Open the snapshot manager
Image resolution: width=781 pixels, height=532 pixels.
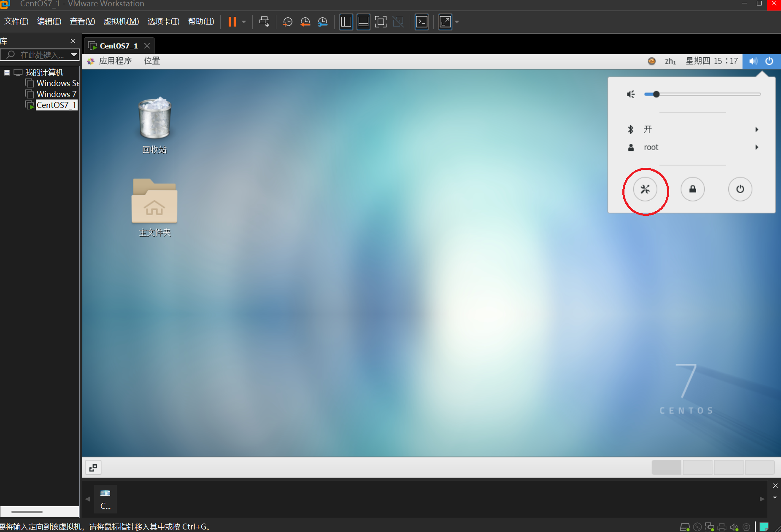[323, 22]
